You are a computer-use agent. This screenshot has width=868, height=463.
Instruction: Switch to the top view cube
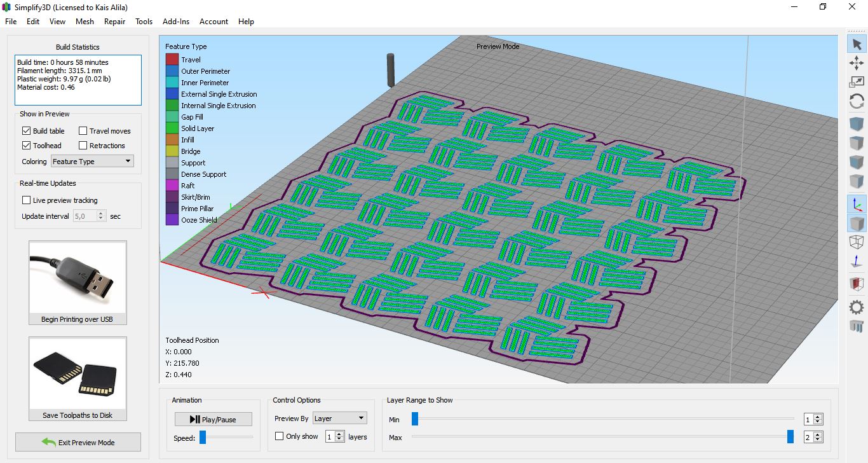(857, 142)
